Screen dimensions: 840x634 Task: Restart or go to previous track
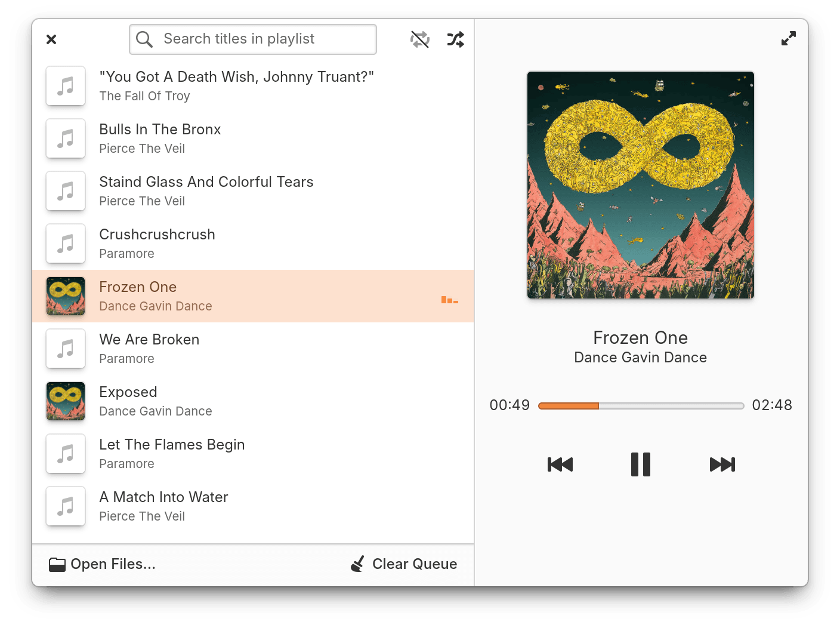(x=559, y=464)
